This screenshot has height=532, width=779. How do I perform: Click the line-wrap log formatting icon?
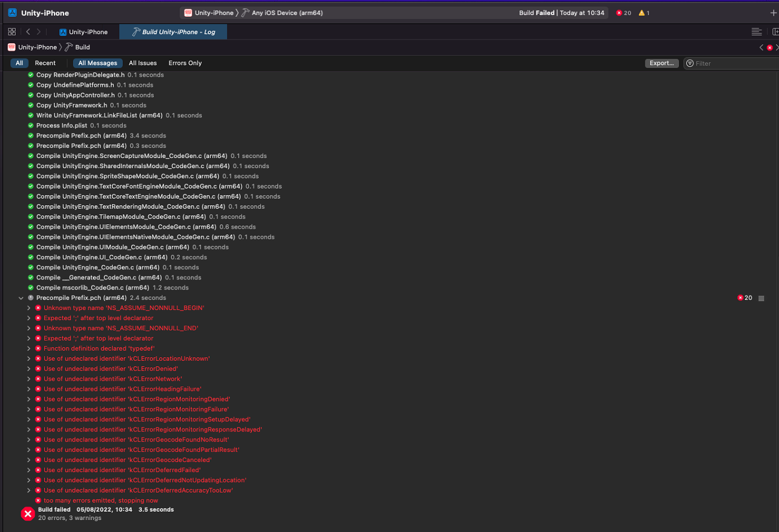(x=756, y=31)
